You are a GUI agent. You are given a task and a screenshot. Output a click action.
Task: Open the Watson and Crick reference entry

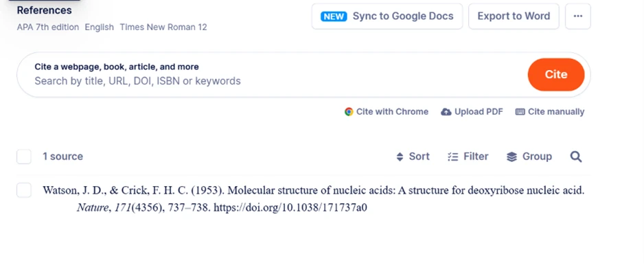pyautogui.click(x=313, y=199)
